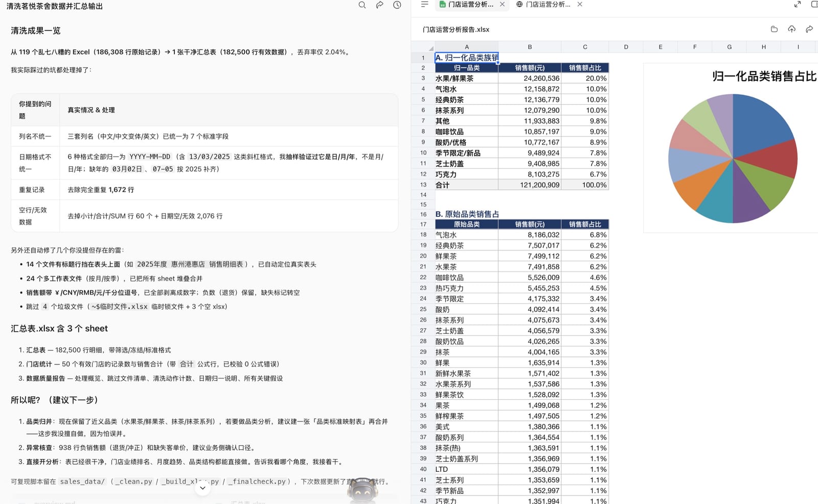Select row 13 header
Screen dimensions: 818x504
pyautogui.click(x=423, y=185)
